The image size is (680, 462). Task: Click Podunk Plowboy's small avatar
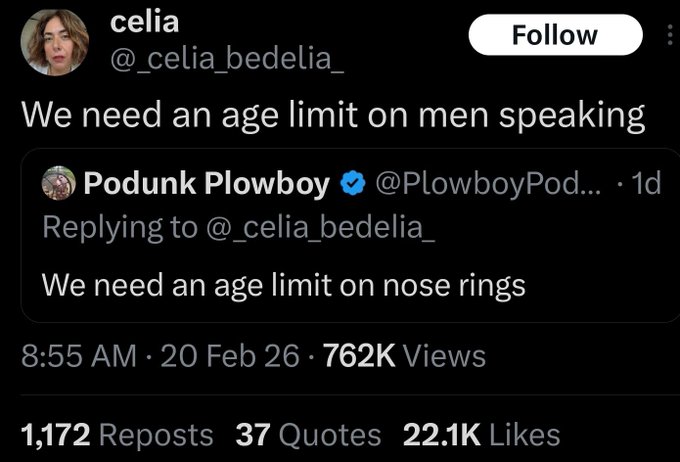coord(58,184)
